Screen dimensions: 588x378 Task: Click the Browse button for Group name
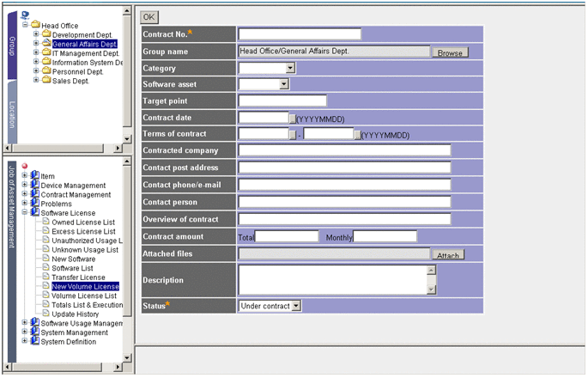click(x=450, y=52)
